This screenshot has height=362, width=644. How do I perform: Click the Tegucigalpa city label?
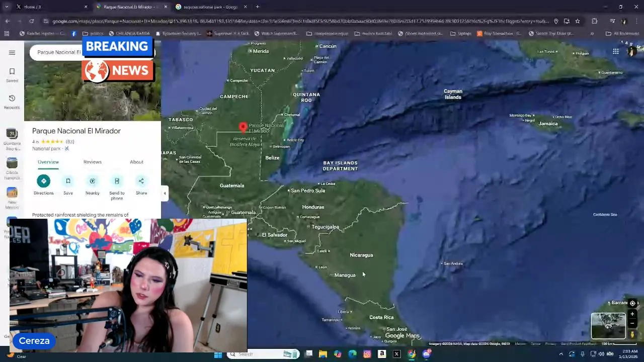(x=325, y=227)
